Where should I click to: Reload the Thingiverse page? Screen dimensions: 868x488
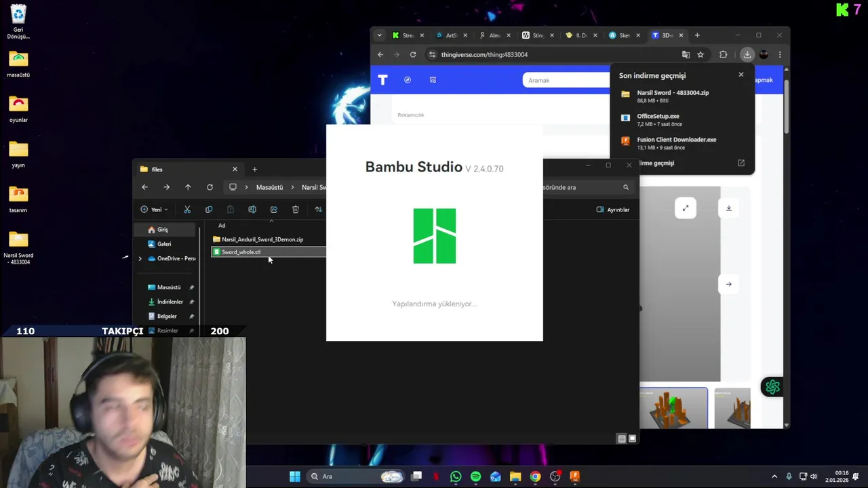pyautogui.click(x=413, y=54)
